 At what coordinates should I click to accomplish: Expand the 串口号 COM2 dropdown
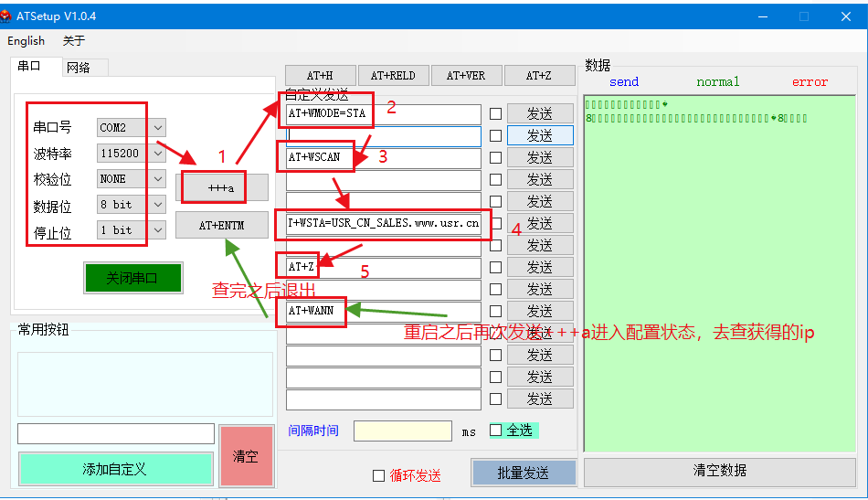pyautogui.click(x=158, y=128)
